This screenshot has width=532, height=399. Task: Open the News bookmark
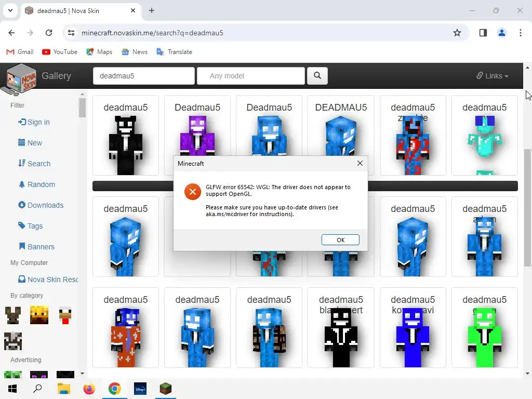135,52
